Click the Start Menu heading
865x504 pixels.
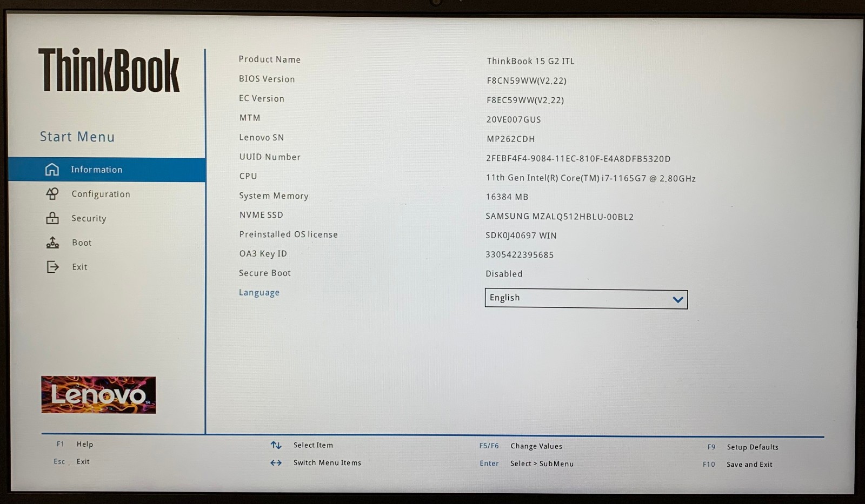point(77,137)
